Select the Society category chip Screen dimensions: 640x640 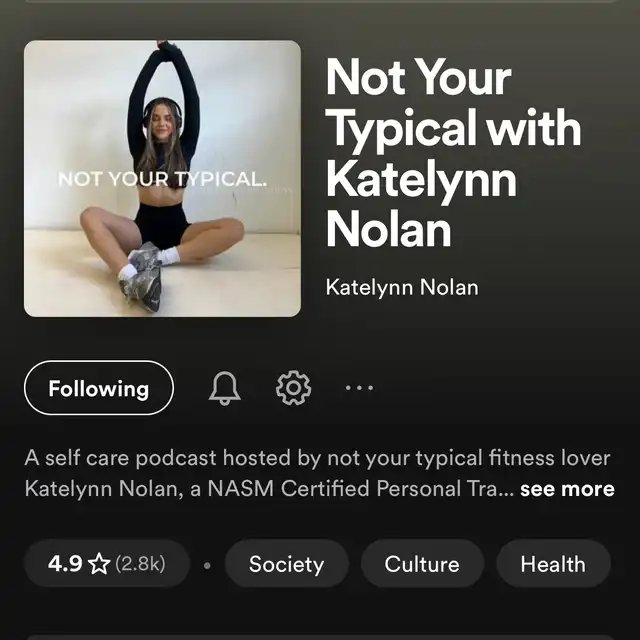click(287, 564)
